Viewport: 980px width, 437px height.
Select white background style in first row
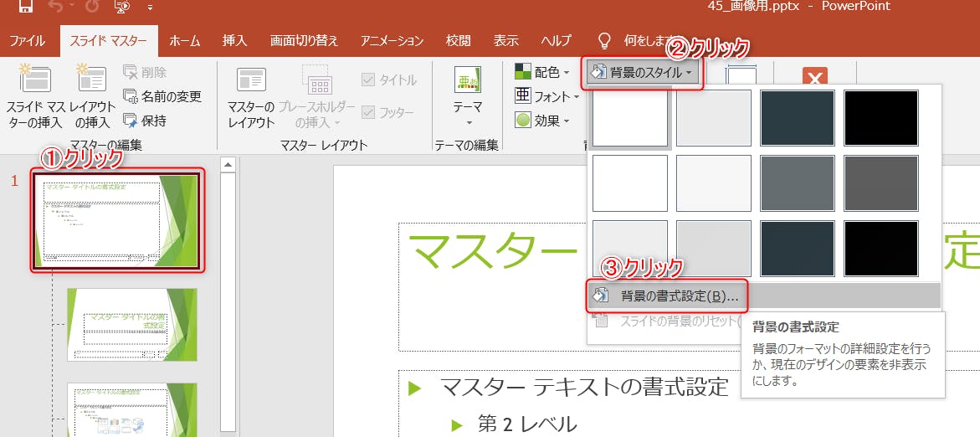click(x=630, y=117)
